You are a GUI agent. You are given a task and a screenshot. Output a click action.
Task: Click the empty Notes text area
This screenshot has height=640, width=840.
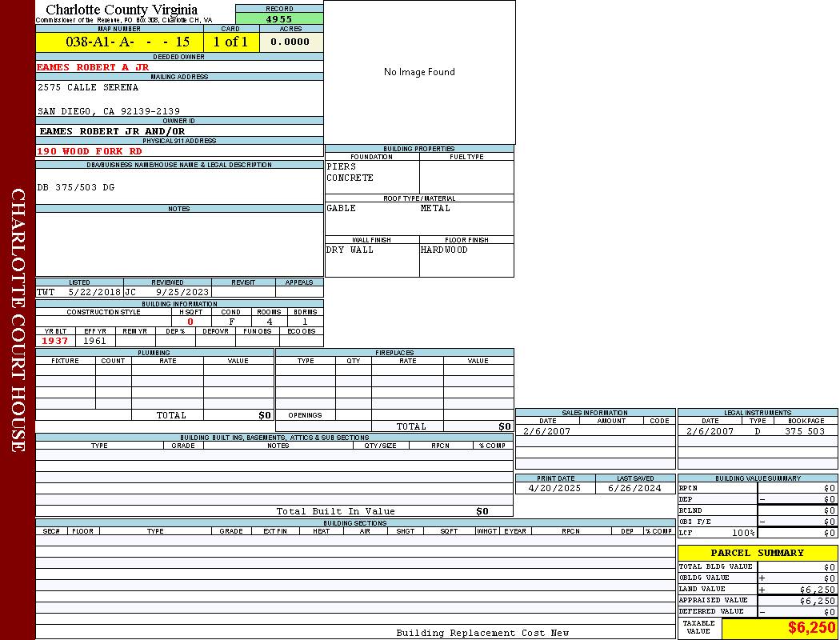pos(179,244)
